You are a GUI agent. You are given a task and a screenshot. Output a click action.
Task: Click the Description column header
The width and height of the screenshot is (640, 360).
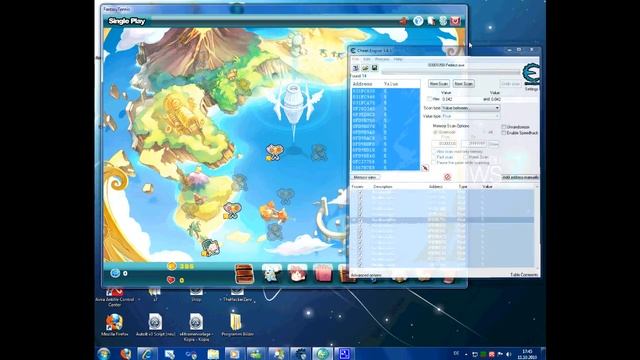[x=382, y=187]
